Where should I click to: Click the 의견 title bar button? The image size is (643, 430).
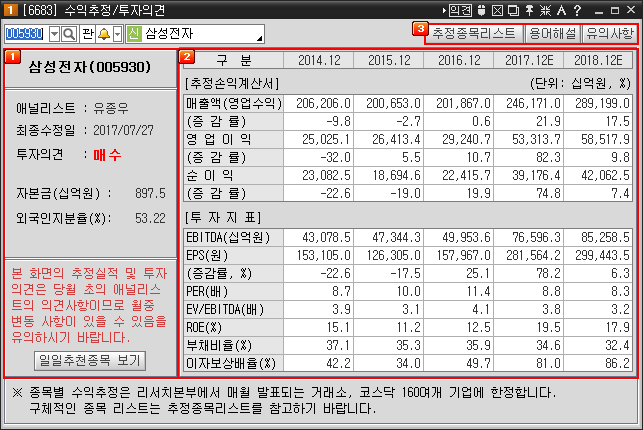pos(460,10)
